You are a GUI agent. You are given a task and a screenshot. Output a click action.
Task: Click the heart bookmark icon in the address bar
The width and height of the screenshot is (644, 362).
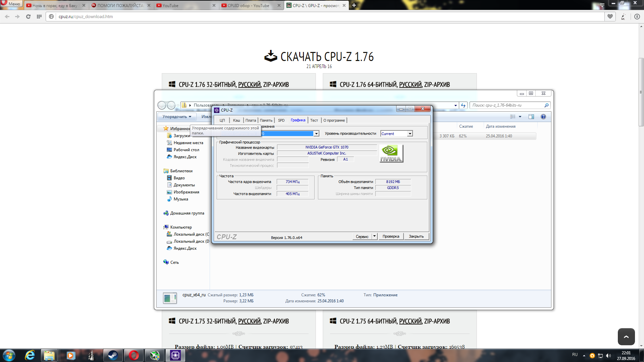610,16
